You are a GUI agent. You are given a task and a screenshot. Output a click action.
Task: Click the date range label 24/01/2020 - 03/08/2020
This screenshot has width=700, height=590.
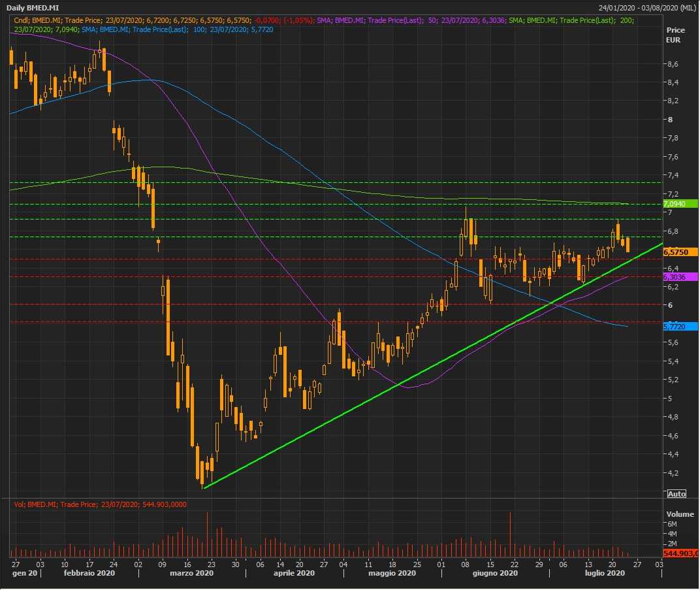(x=646, y=8)
